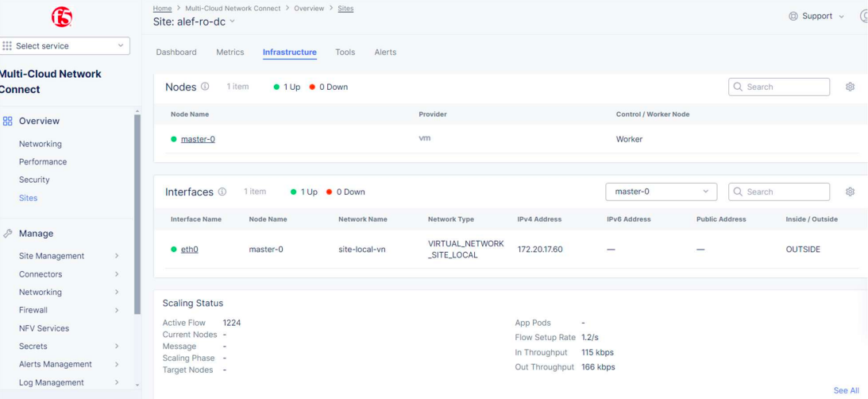Image resolution: width=868 pixels, height=399 pixels.
Task: Open the master-0 node link
Action: coord(198,139)
